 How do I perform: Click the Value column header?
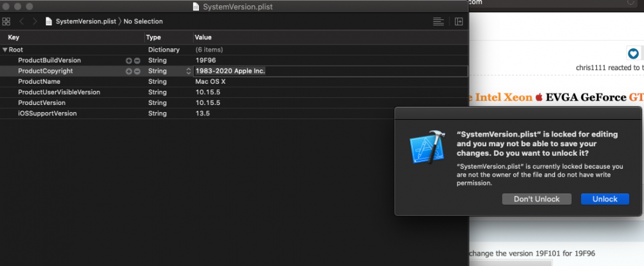point(203,37)
